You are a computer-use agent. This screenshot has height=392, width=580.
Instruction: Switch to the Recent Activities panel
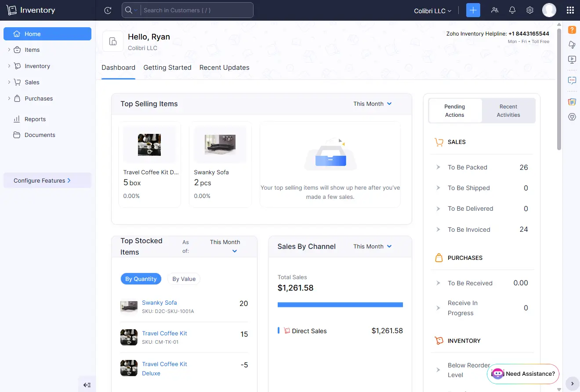[x=508, y=111]
